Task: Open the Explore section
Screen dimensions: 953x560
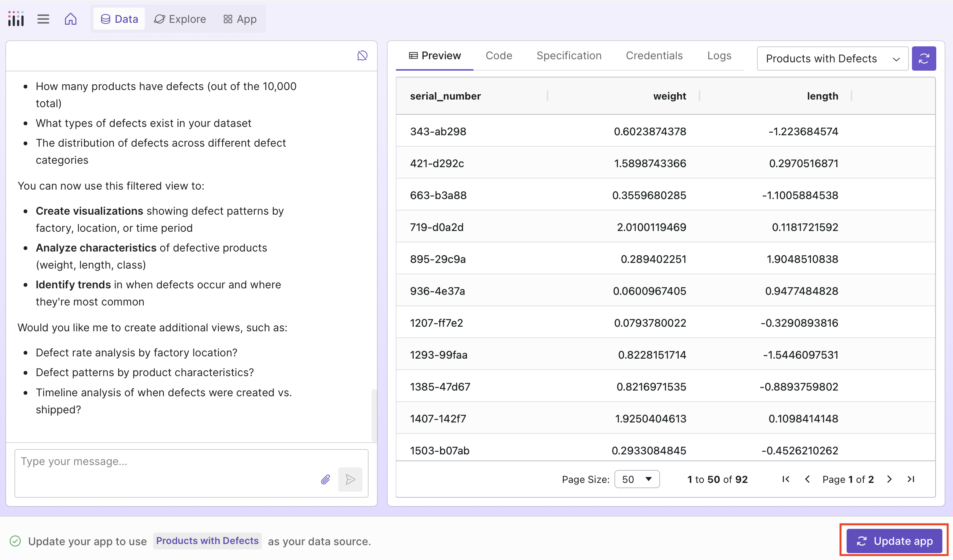Action: click(x=180, y=19)
